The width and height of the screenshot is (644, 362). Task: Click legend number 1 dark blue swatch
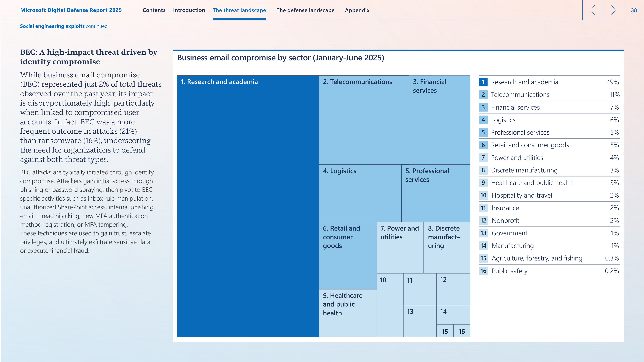pyautogui.click(x=483, y=82)
